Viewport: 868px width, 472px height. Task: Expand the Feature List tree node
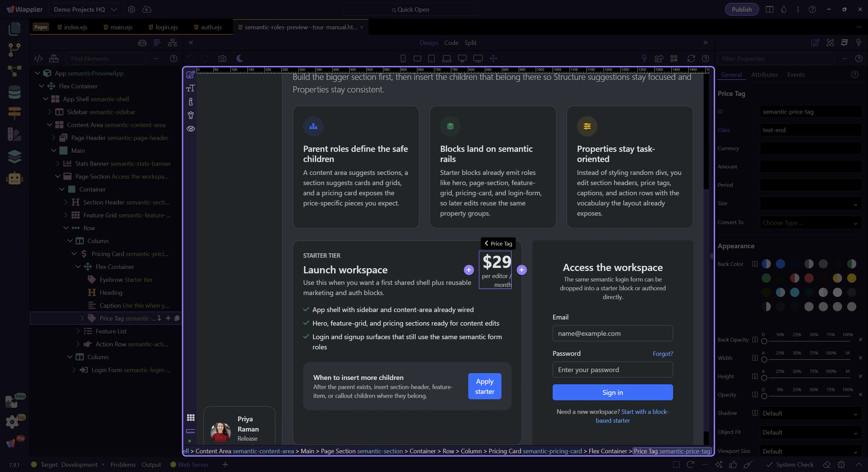tap(78, 332)
